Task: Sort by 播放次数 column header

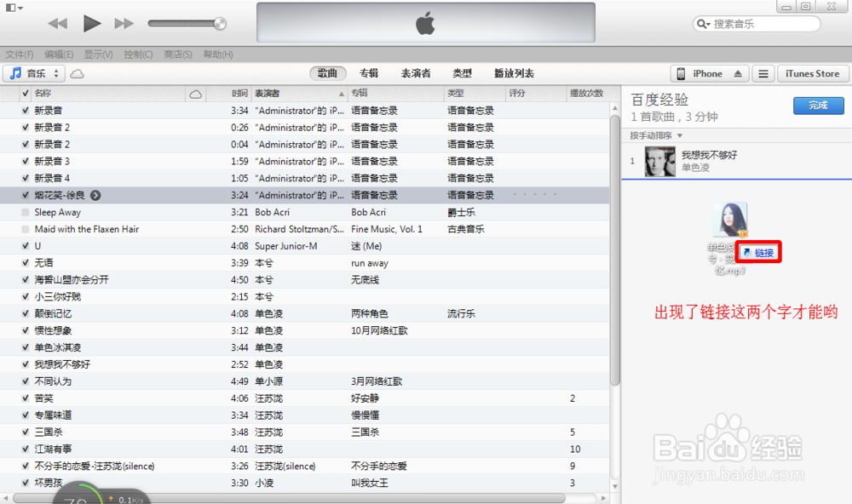Action: click(x=586, y=94)
